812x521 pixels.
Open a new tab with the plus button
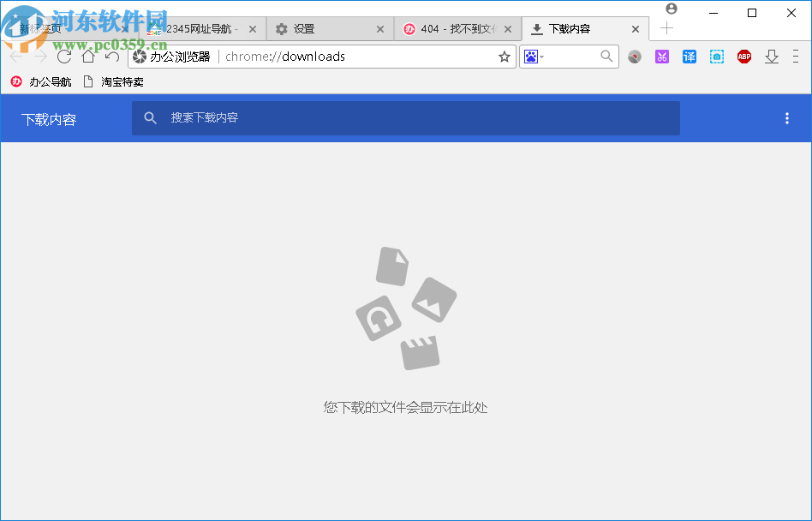point(666,28)
